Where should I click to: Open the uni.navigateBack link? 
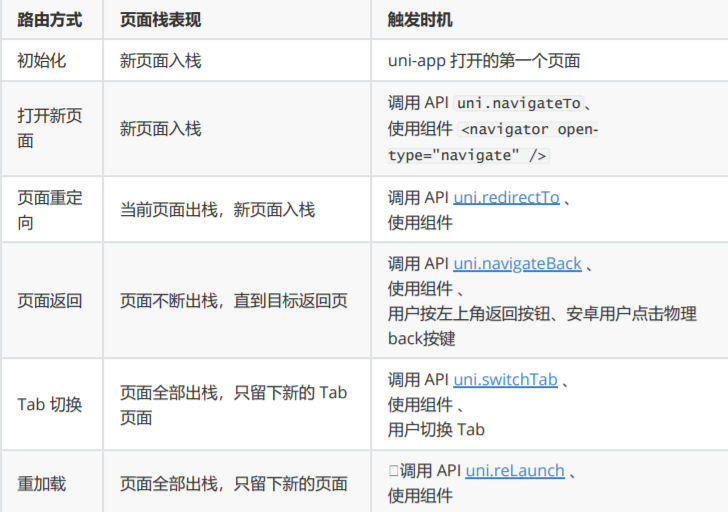tap(517, 264)
